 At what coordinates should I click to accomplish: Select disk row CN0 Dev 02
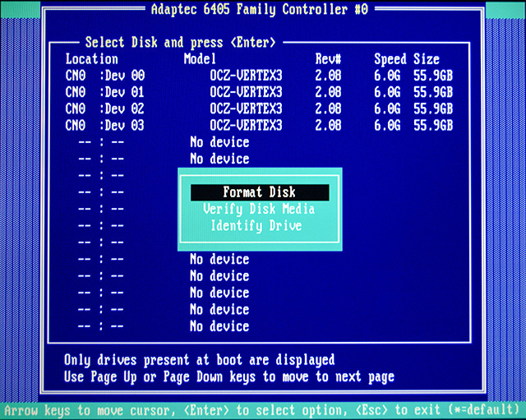pos(259,108)
